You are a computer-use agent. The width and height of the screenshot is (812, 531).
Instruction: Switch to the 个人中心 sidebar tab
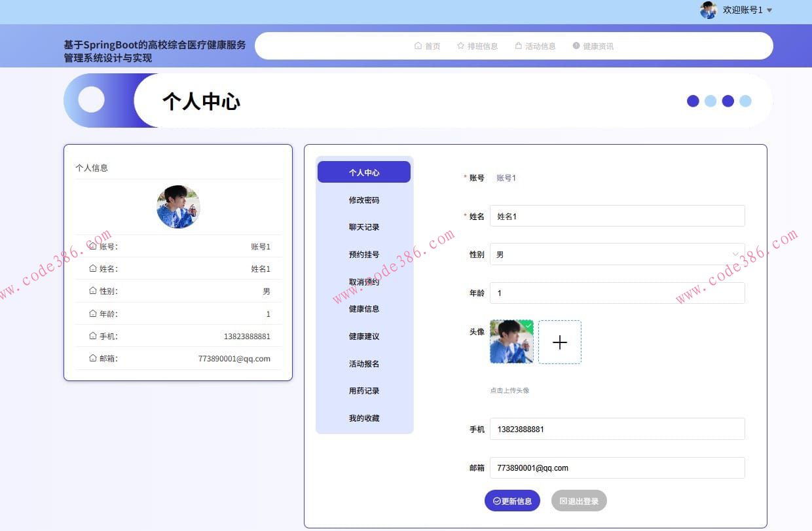pos(364,172)
